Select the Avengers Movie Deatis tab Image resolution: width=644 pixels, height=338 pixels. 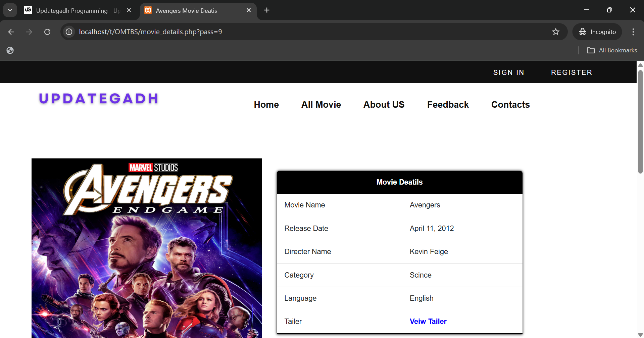pos(198,10)
